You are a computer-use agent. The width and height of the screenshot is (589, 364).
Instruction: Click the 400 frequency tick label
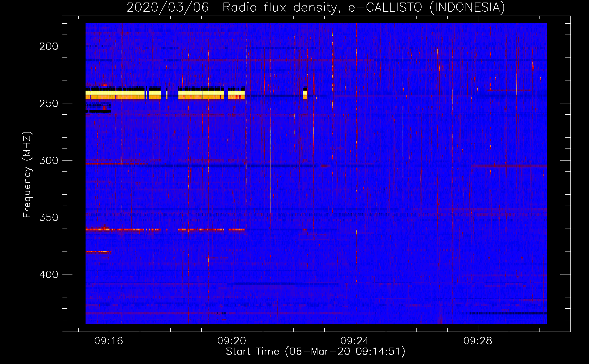click(x=49, y=274)
